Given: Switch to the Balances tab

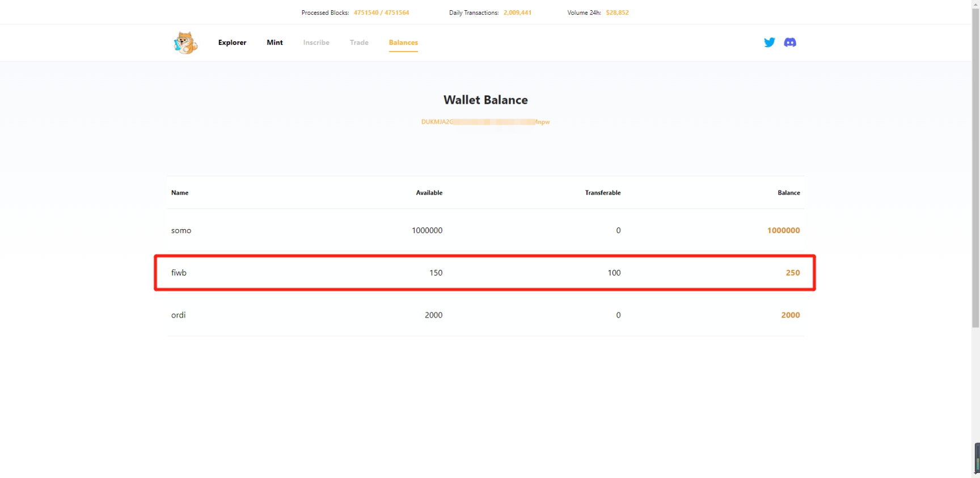Looking at the screenshot, I should point(403,43).
